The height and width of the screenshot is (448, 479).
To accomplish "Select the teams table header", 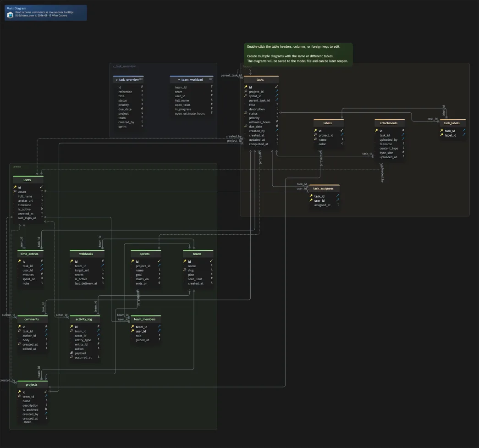I will click(198, 254).
